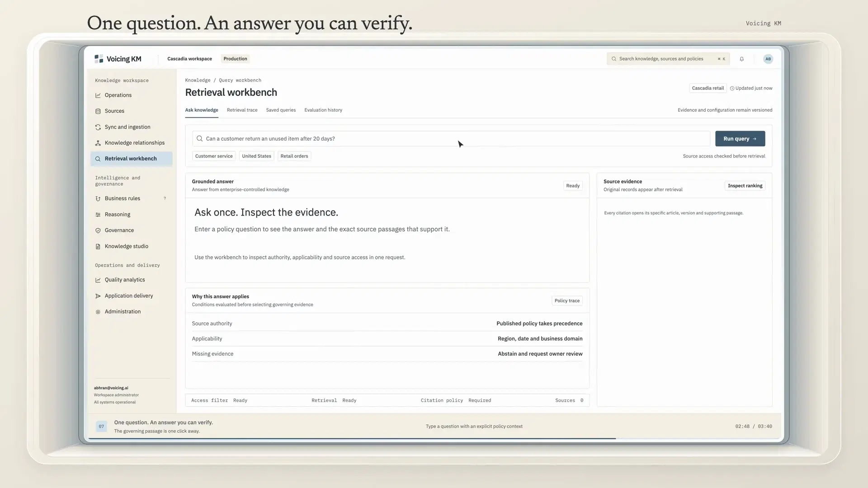The width and height of the screenshot is (868, 488).
Task: Click the Source authority row
Action: coord(387,324)
